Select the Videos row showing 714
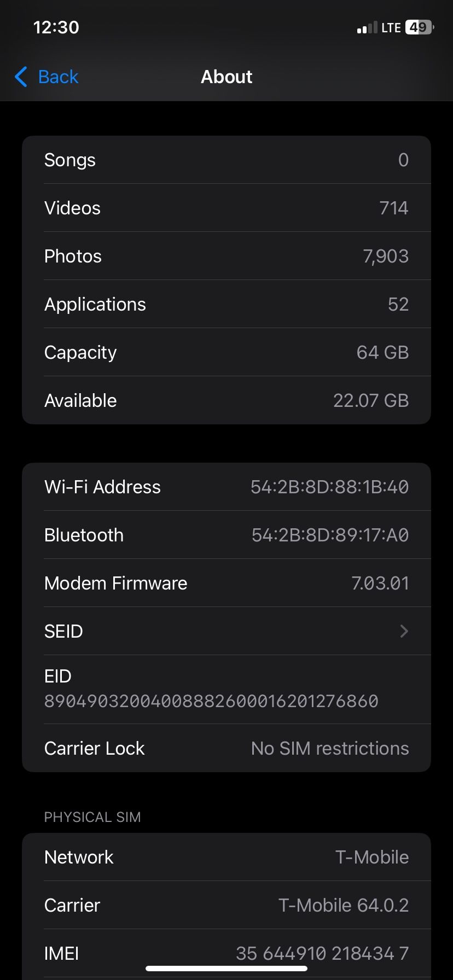This screenshot has height=980, width=453. pos(226,208)
